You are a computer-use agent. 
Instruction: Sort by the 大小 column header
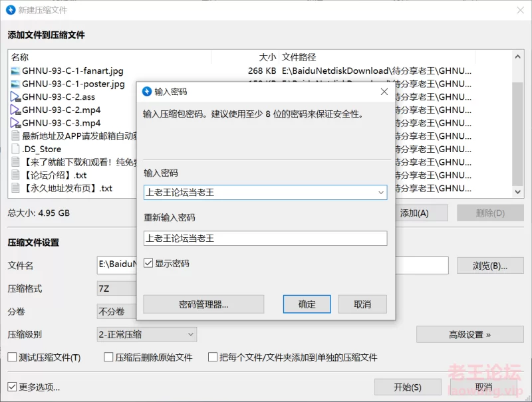click(245, 57)
